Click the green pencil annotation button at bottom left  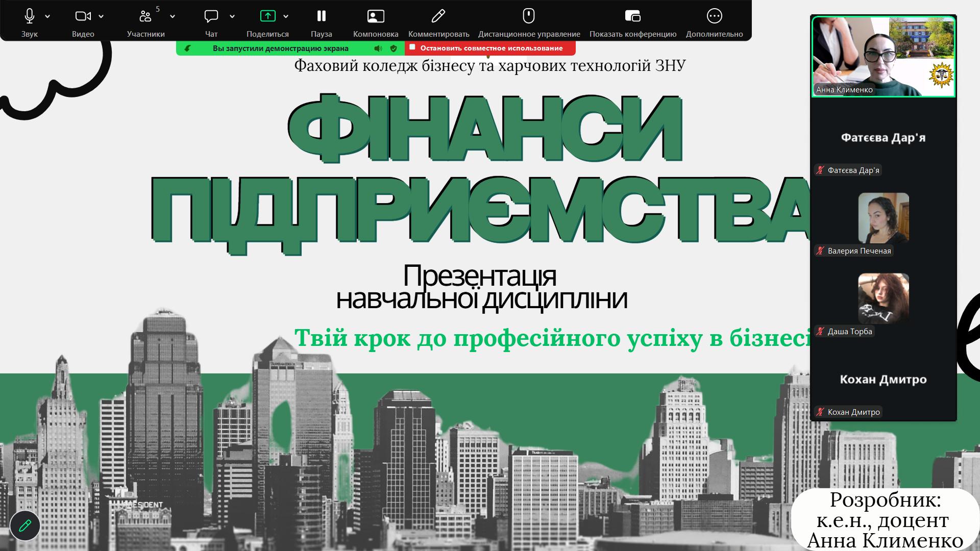(x=24, y=525)
